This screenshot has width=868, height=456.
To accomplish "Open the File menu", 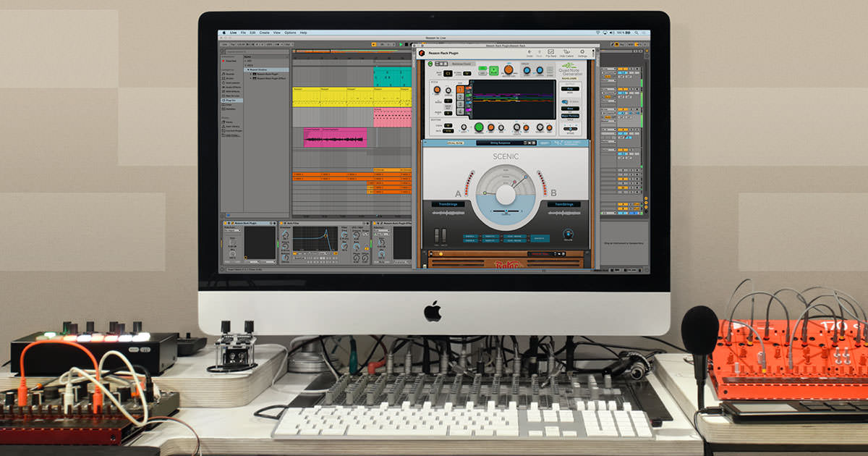I will pos(243,33).
